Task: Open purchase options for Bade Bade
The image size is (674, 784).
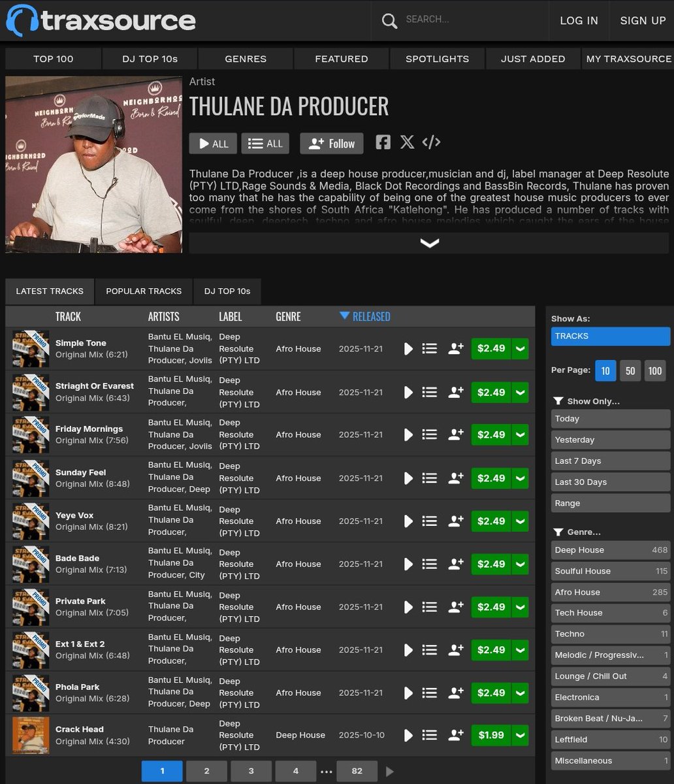Action: click(x=521, y=564)
